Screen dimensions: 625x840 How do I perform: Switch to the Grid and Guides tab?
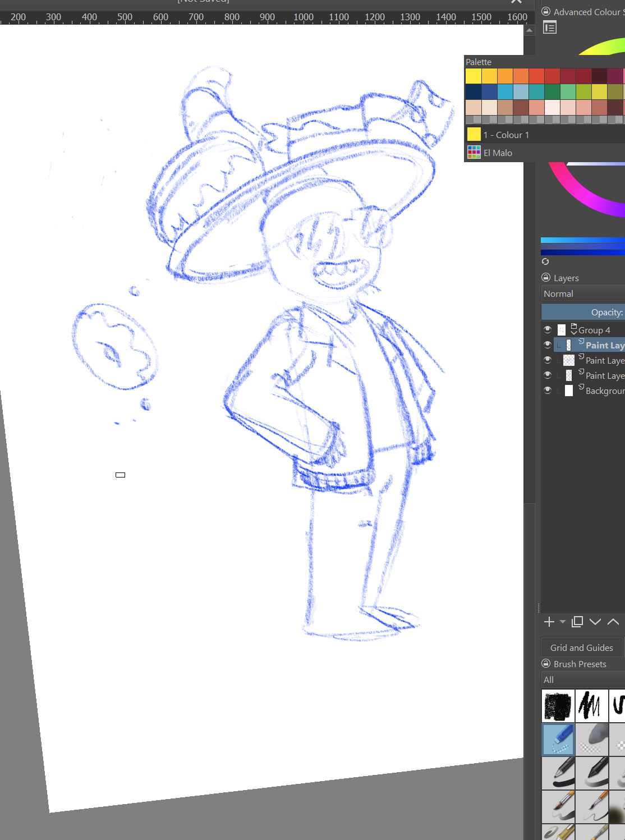point(581,648)
